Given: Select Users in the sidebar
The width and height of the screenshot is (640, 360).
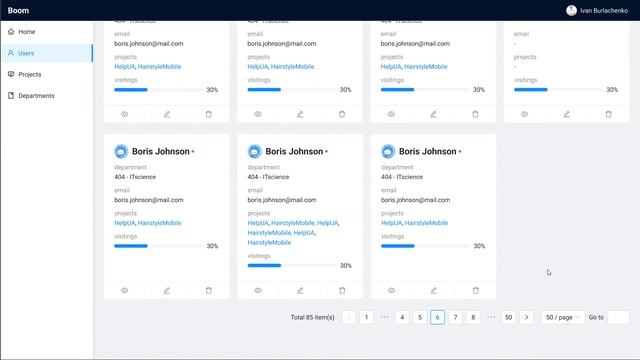Looking at the screenshot, I should [47, 53].
